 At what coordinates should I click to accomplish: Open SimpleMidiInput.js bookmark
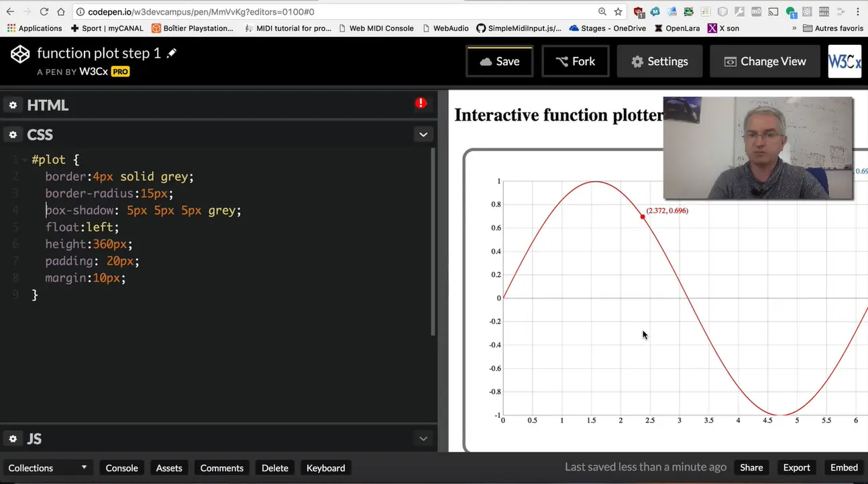click(x=519, y=28)
